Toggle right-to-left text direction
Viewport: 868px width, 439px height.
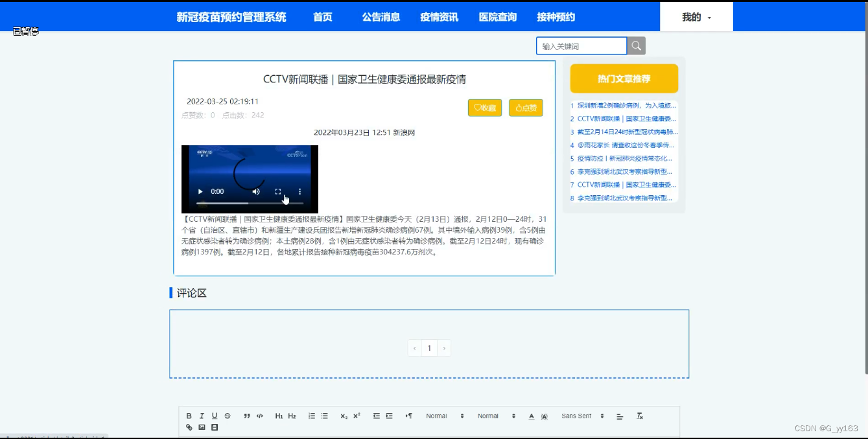click(x=409, y=416)
